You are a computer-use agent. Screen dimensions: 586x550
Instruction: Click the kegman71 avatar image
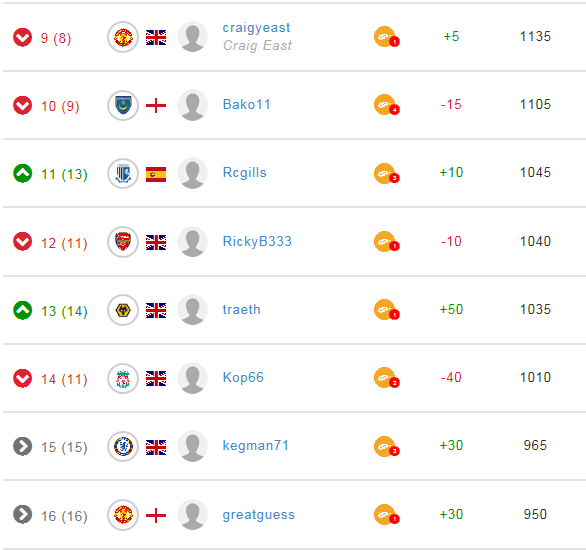tap(192, 447)
